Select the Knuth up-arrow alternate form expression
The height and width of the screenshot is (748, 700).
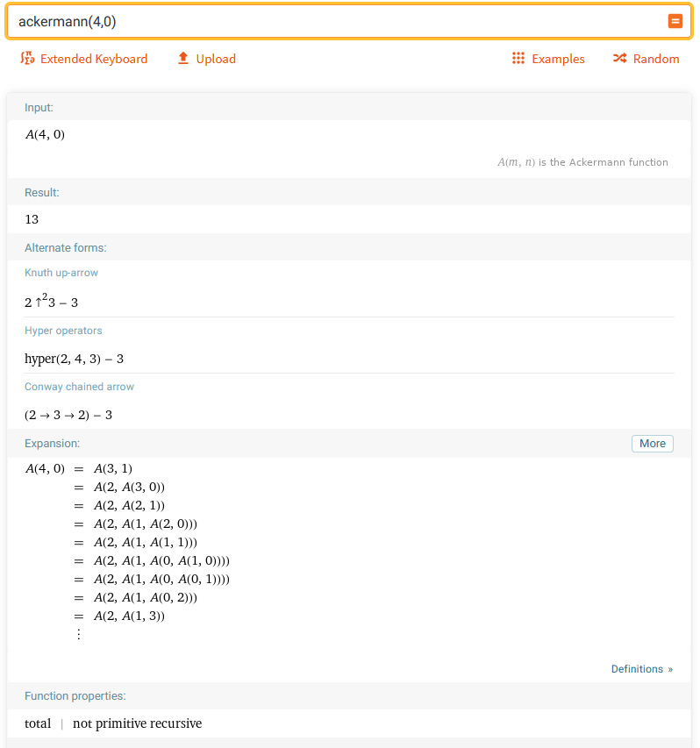point(52,302)
